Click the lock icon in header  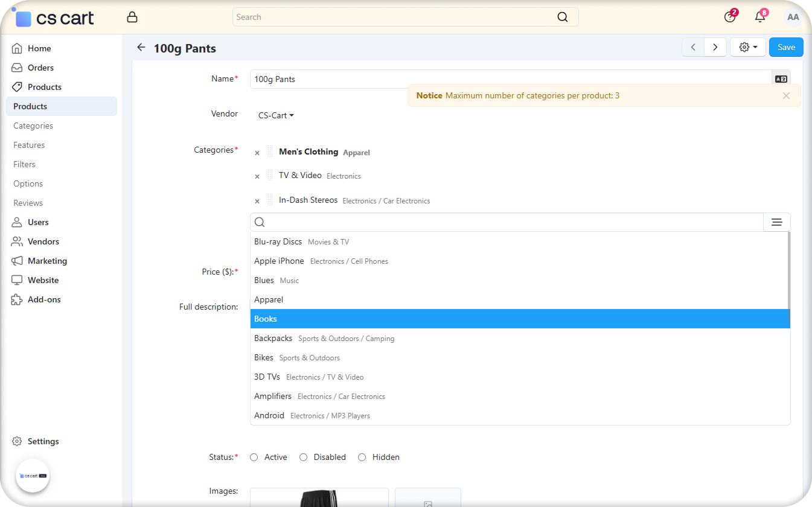[132, 18]
